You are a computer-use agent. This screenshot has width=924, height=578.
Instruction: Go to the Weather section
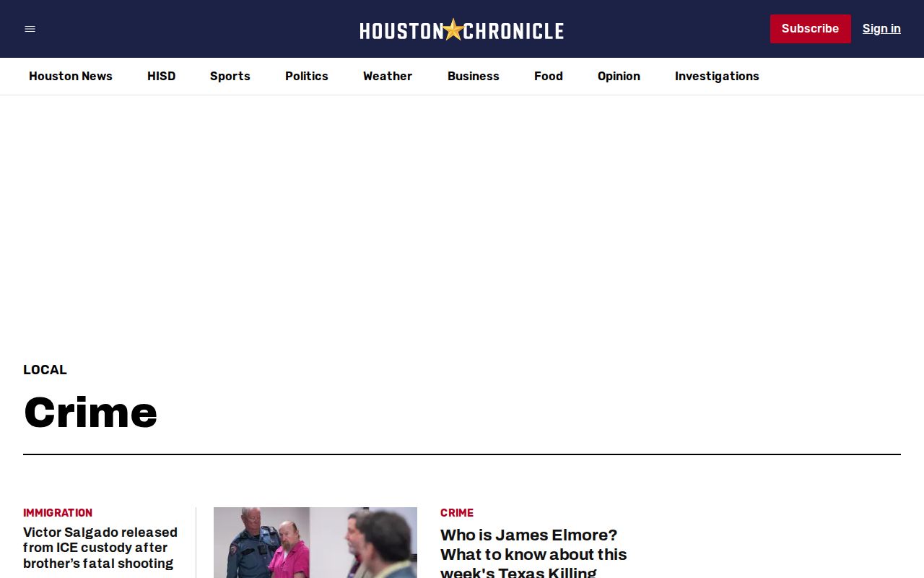(x=388, y=76)
